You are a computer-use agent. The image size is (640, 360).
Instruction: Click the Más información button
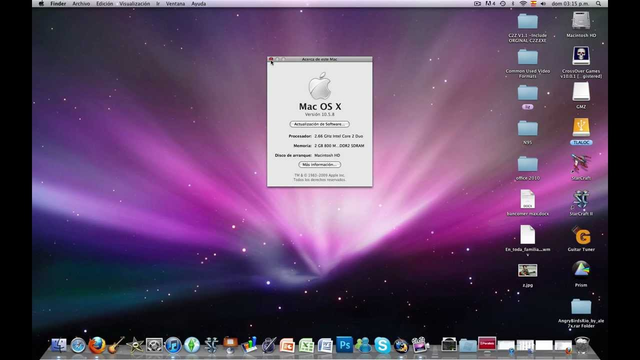click(x=320, y=164)
